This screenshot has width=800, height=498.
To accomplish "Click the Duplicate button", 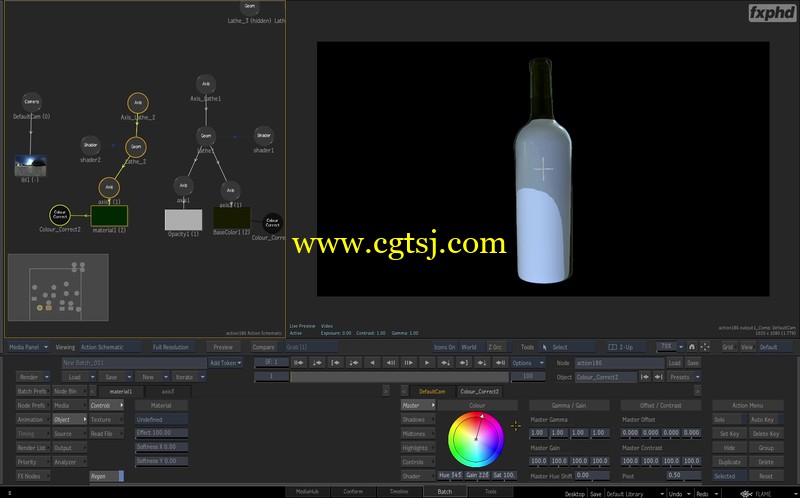I will pos(729,462).
